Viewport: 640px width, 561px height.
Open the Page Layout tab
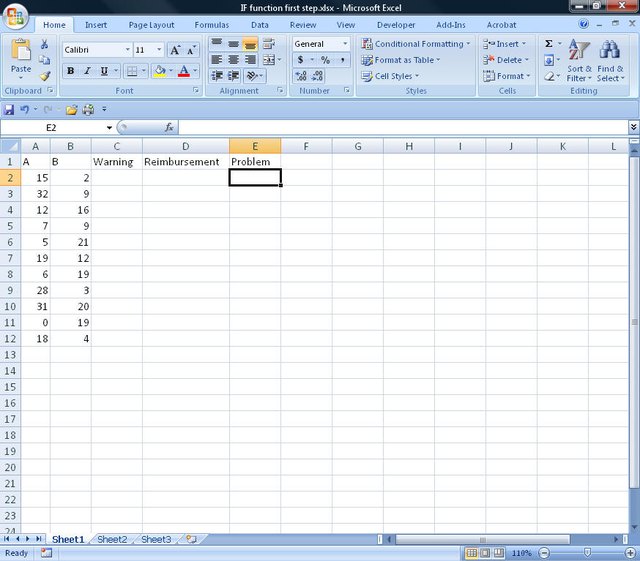(x=151, y=25)
